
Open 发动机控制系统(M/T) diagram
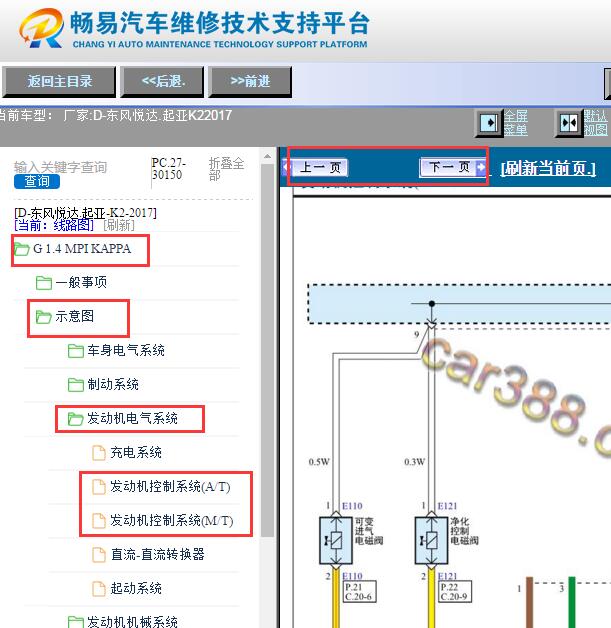[x=172, y=521]
